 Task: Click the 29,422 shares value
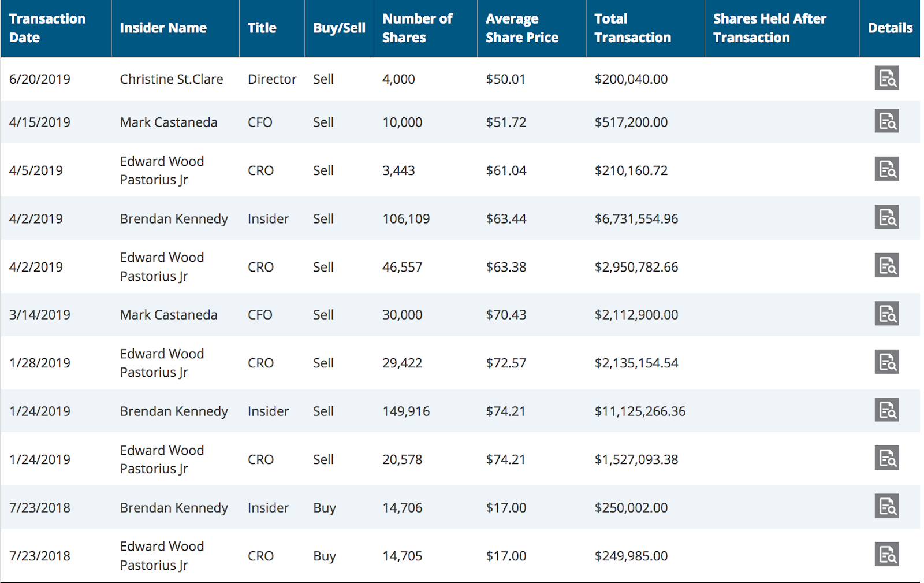click(403, 363)
